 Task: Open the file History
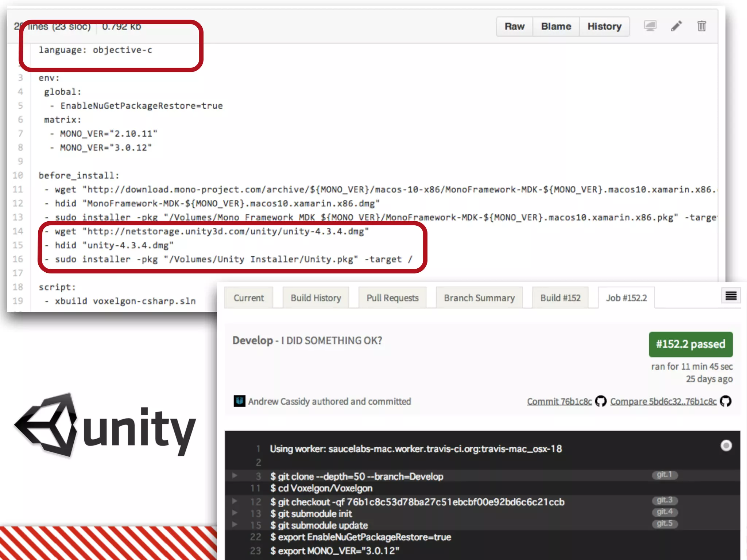tap(604, 27)
